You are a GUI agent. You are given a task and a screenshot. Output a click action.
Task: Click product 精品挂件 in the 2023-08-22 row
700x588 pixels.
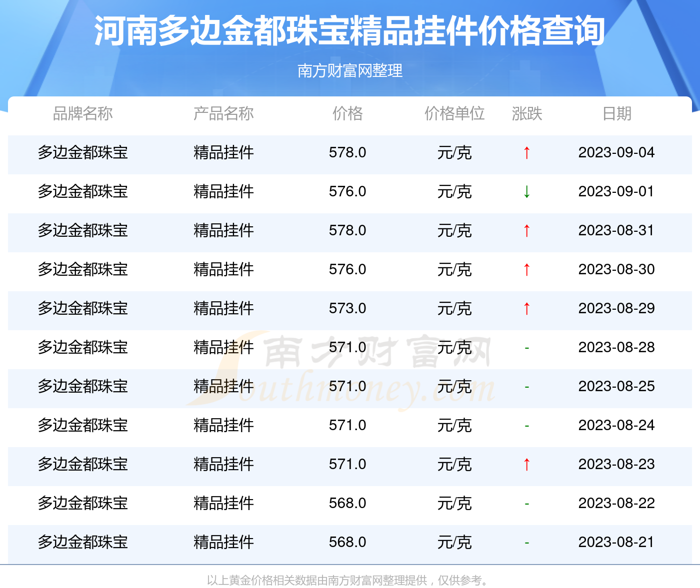[223, 503]
